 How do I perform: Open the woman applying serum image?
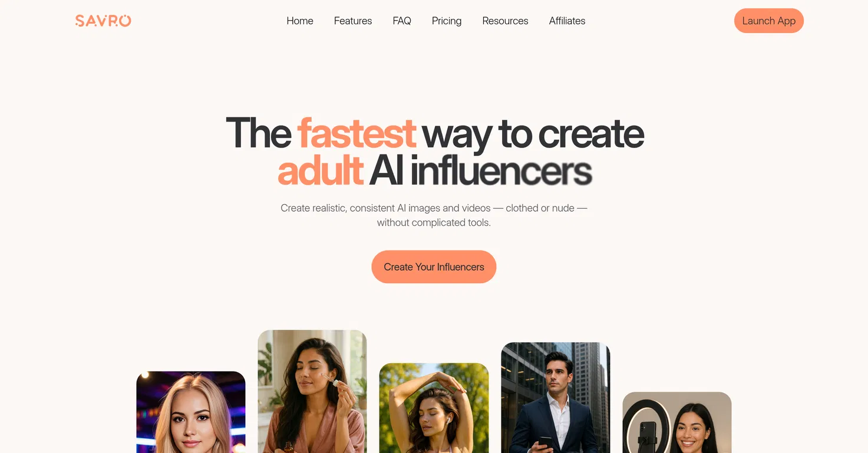[x=312, y=392]
